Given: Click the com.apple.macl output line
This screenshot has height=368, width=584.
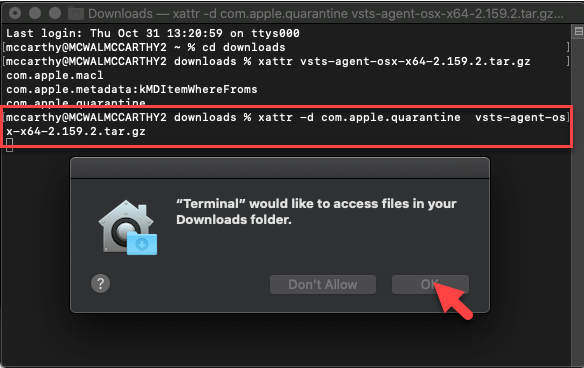Looking at the screenshot, I should tap(55, 75).
